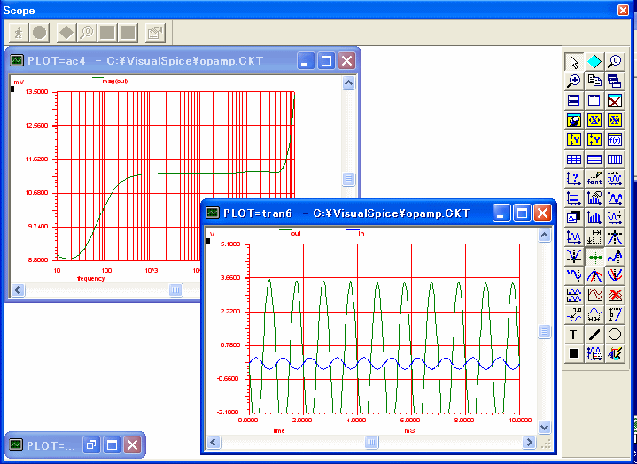Restore the minimized PLOT window
Screen dimensions: 637x464
point(90,446)
